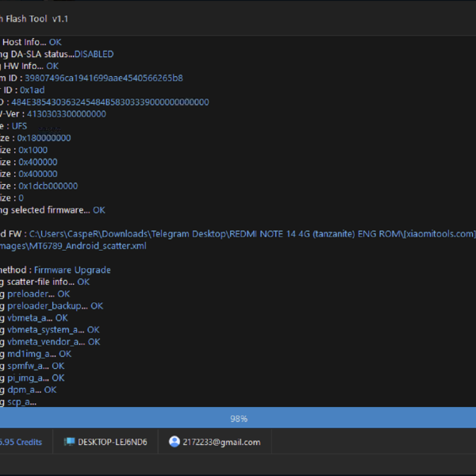
Task: Click the 98% progress bar
Action: tap(238, 419)
